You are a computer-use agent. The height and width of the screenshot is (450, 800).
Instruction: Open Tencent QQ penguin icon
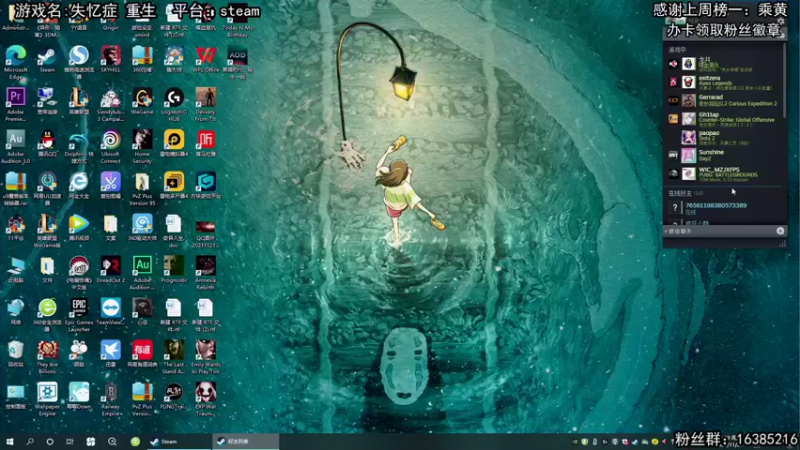(x=47, y=143)
